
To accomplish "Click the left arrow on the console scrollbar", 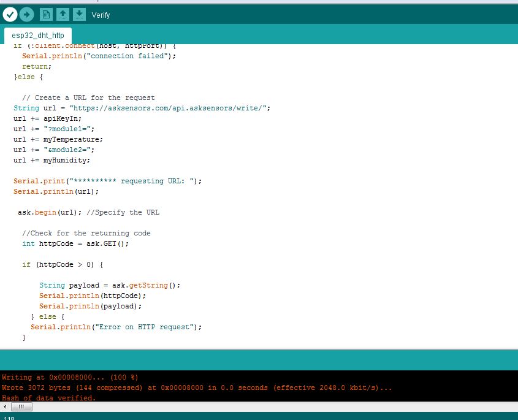I will pyautogui.click(x=4, y=406).
